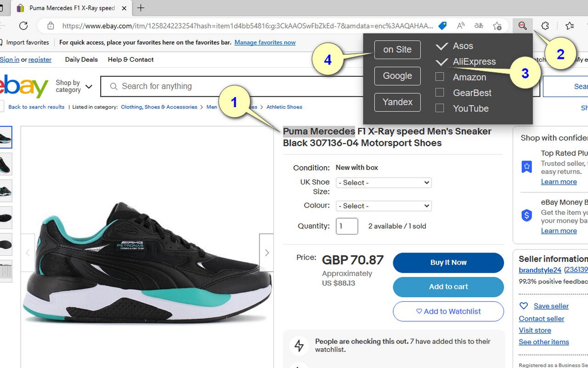This screenshot has width=588, height=368.
Task: Click the browser refresh icon
Action: coord(23,26)
